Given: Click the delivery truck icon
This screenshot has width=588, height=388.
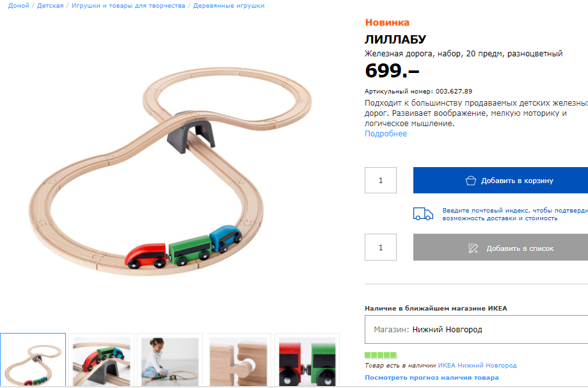Looking at the screenshot, I should 423,214.
